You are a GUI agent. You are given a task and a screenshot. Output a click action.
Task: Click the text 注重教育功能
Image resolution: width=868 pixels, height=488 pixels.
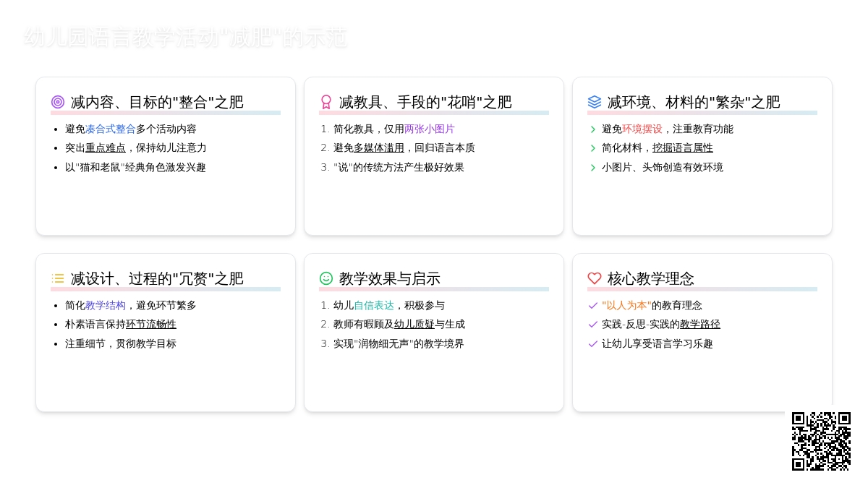(703, 129)
